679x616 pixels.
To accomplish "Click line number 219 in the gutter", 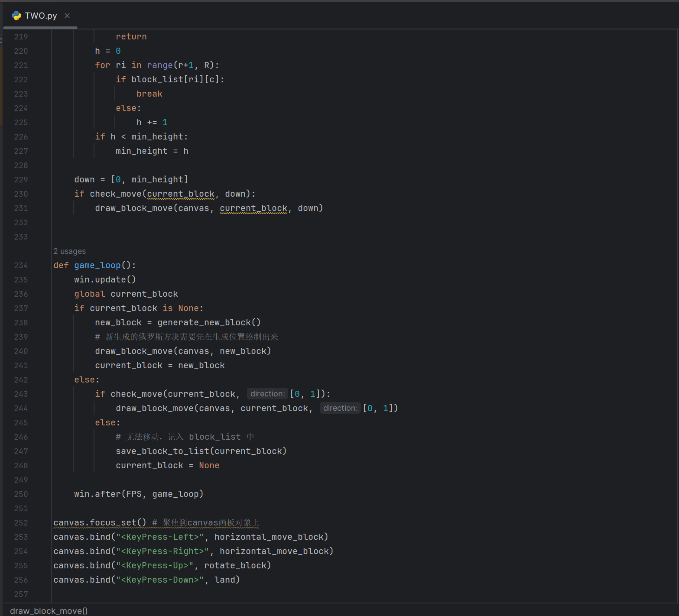I will click(21, 37).
